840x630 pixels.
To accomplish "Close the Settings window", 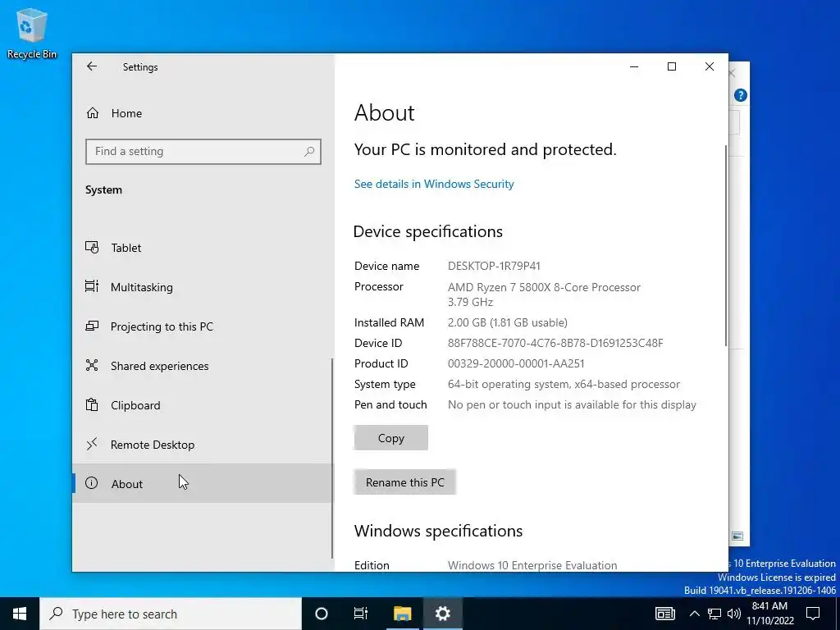I will [710, 66].
